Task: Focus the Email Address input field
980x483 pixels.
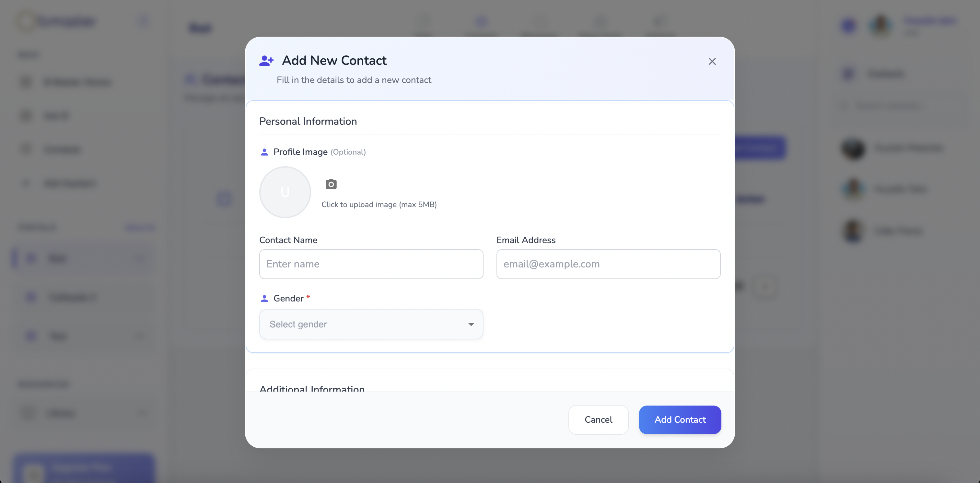Action: [608, 264]
